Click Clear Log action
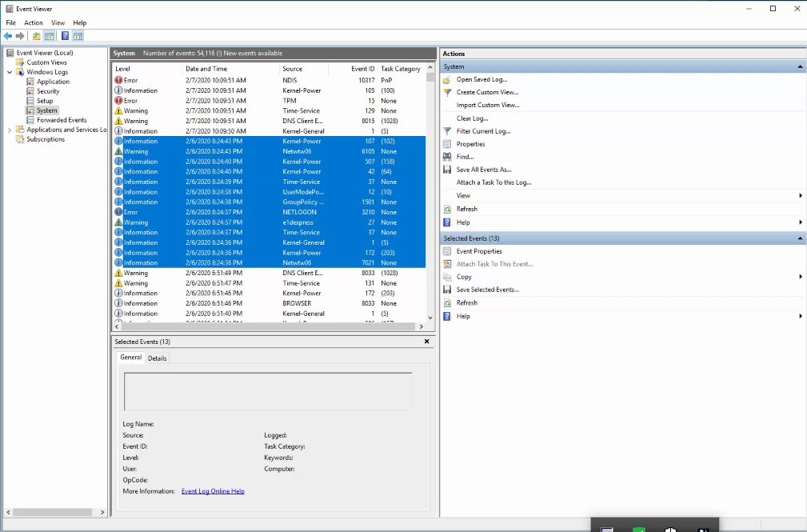Image resolution: width=807 pixels, height=532 pixels. point(473,118)
